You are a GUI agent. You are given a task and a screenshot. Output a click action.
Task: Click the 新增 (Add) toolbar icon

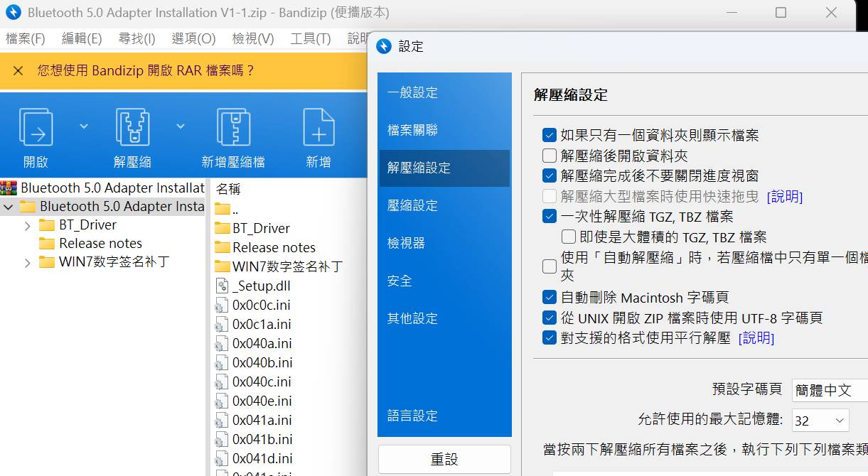318,127
